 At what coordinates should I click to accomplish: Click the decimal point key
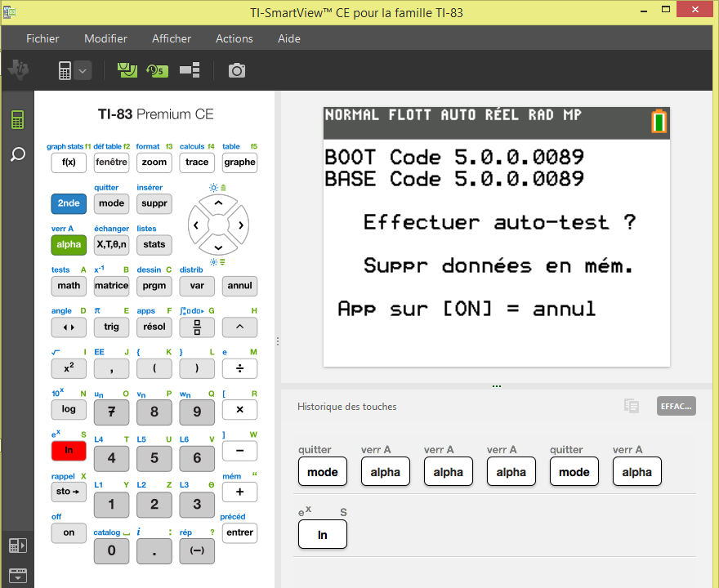[154, 551]
